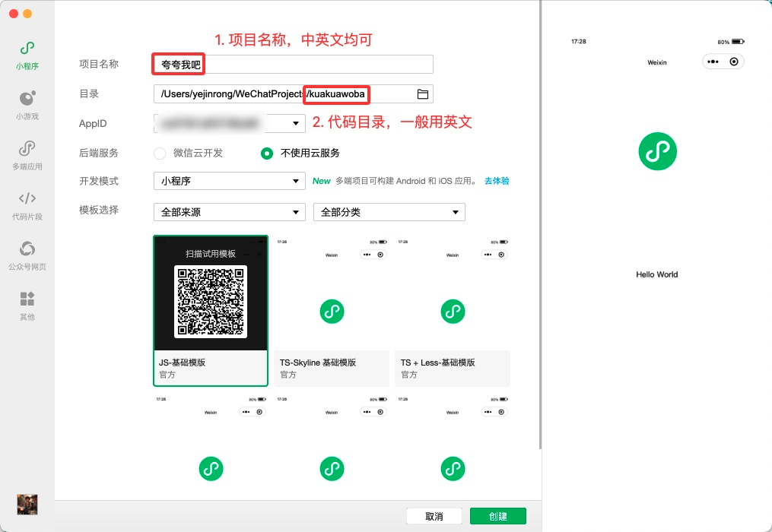Image resolution: width=772 pixels, height=532 pixels.
Task: Click the 17:28 time in large preview
Action: pyautogui.click(x=579, y=41)
